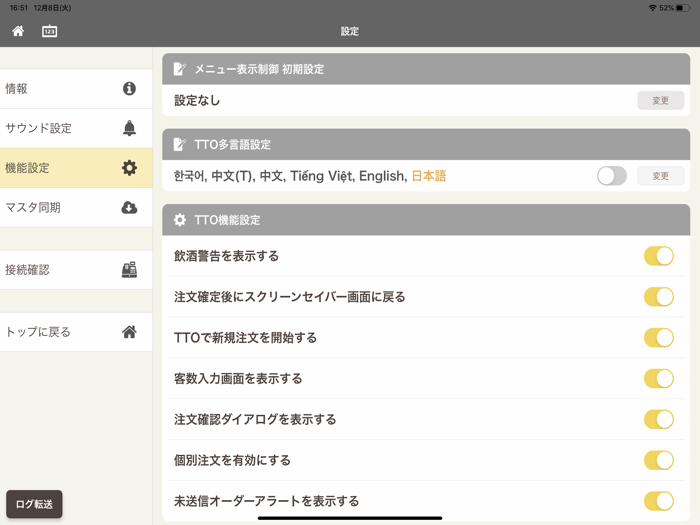
Task: Toggle 個別注文を有効にする switch
Action: tap(658, 460)
